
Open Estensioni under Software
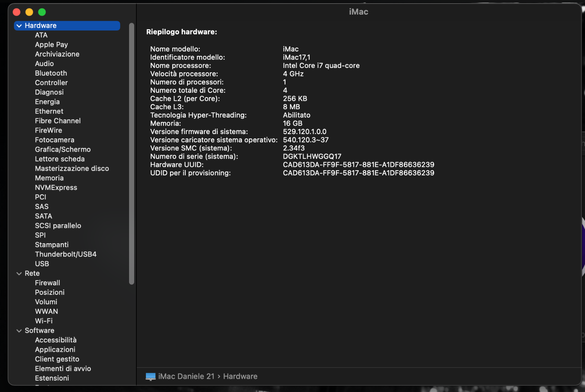pyautogui.click(x=52, y=378)
